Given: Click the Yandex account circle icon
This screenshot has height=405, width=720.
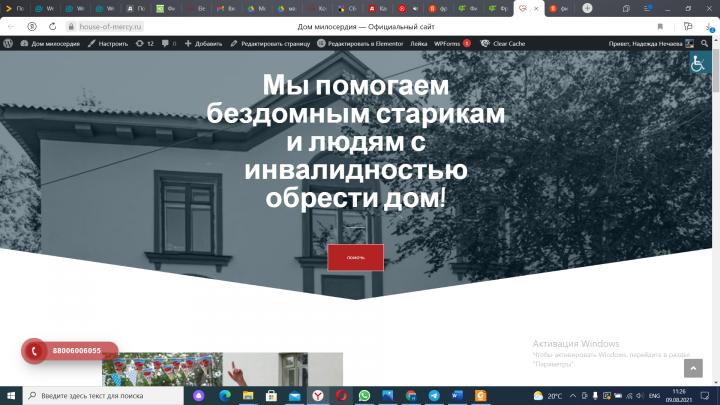Looking at the screenshot, I should [32, 27].
